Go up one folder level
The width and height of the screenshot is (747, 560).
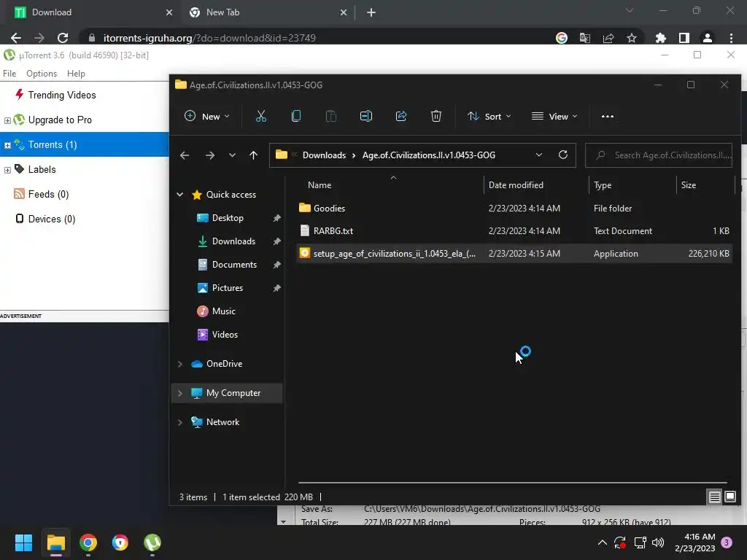tap(253, 155)
